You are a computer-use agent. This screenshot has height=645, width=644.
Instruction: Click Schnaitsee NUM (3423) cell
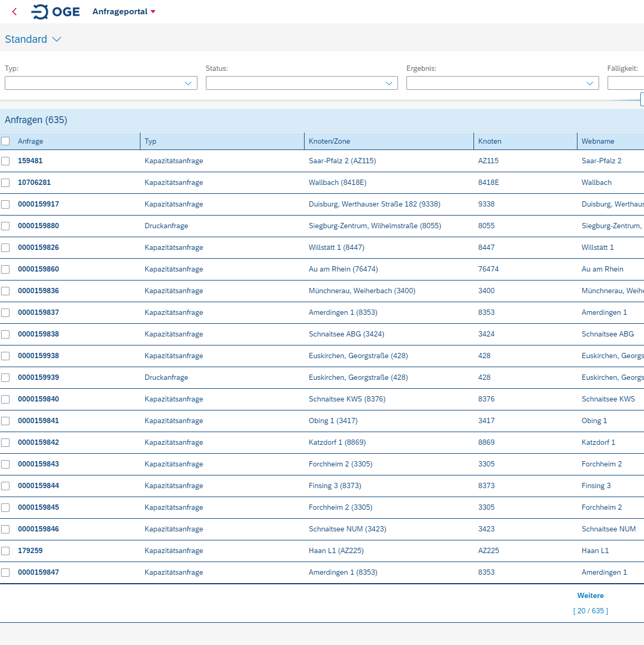click(347, 529)
